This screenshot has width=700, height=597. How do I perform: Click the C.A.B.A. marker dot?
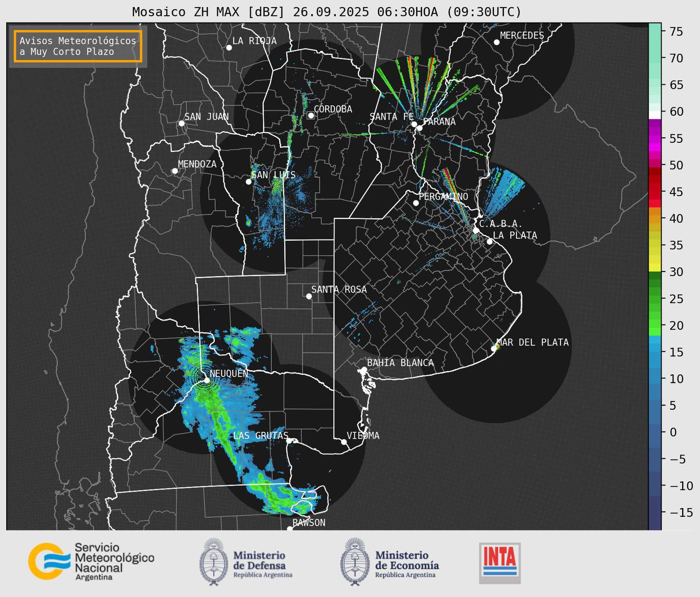point(476,230)
